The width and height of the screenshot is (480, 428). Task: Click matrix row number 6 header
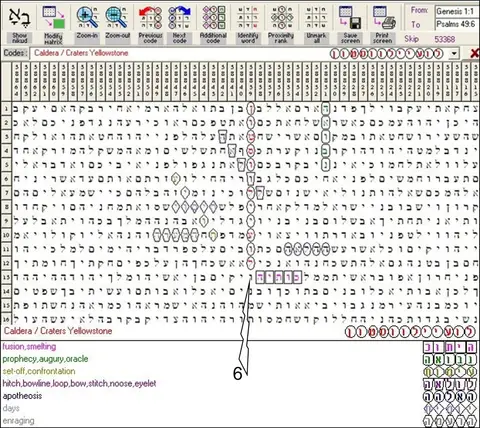point(6,179)
